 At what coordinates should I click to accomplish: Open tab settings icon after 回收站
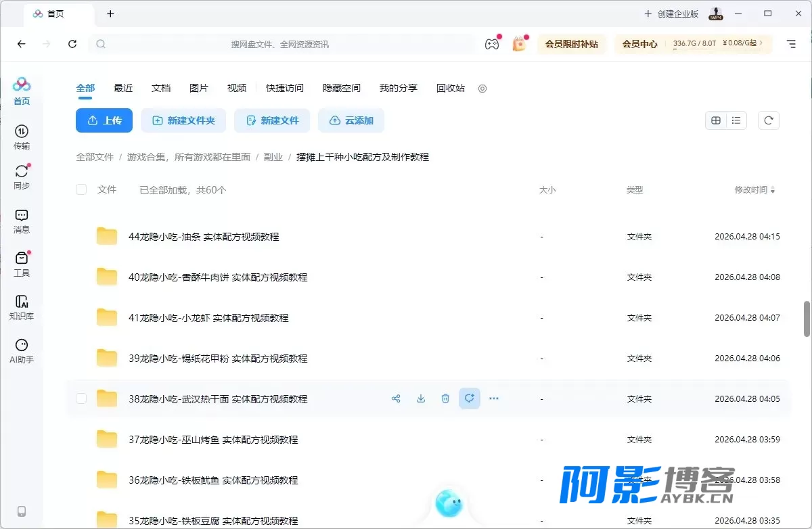[x=482, y=89]
